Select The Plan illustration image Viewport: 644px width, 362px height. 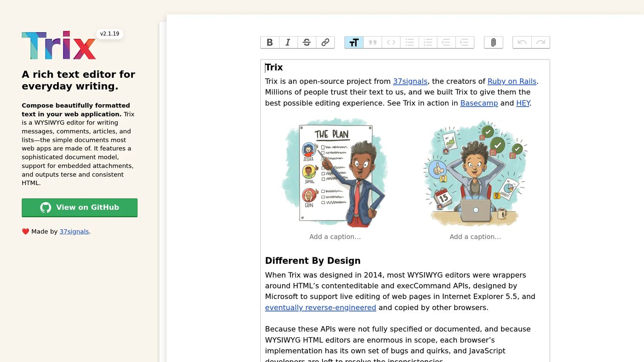coord(335,172)
